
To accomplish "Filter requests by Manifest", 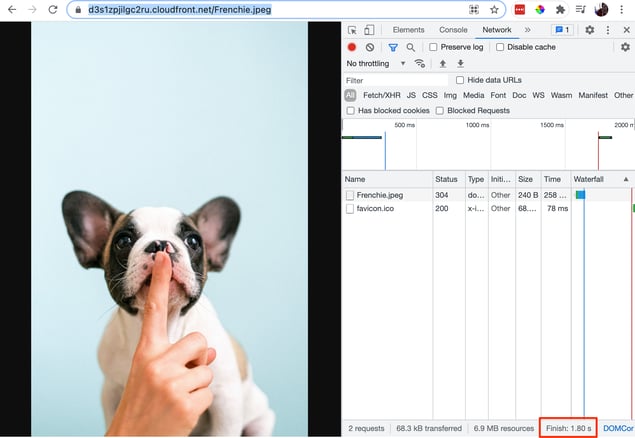I will coord(593,96).
